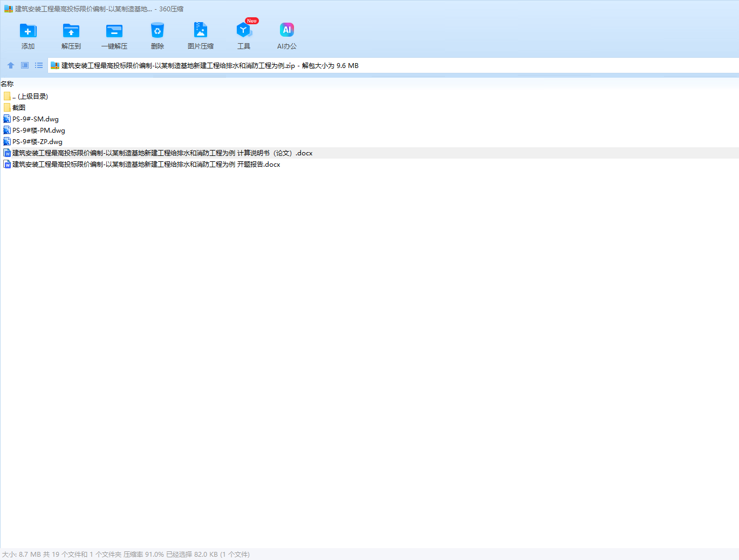Click the status bar text showing 压缩率 91.0%
The image size is (739, 560).
pos(143,555)
